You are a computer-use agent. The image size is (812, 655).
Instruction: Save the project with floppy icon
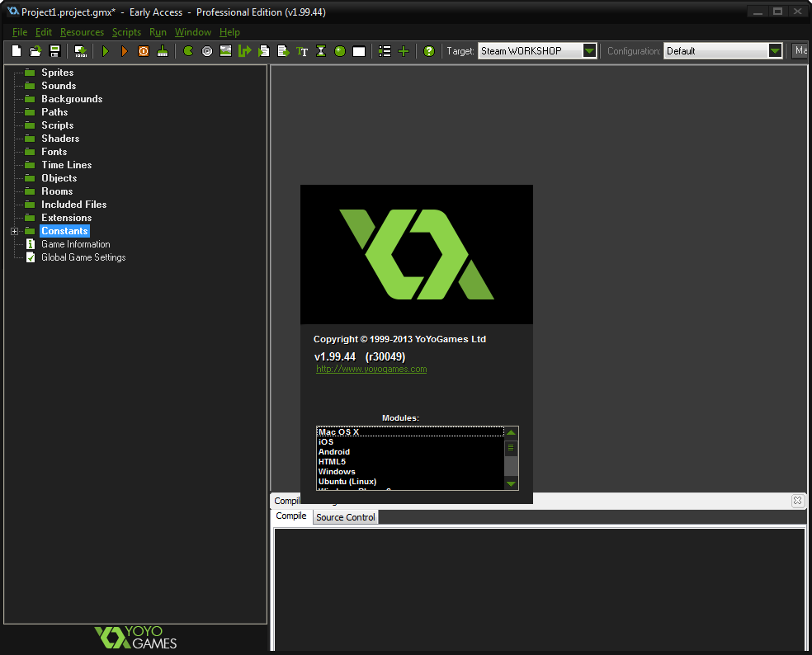point(54,51)
